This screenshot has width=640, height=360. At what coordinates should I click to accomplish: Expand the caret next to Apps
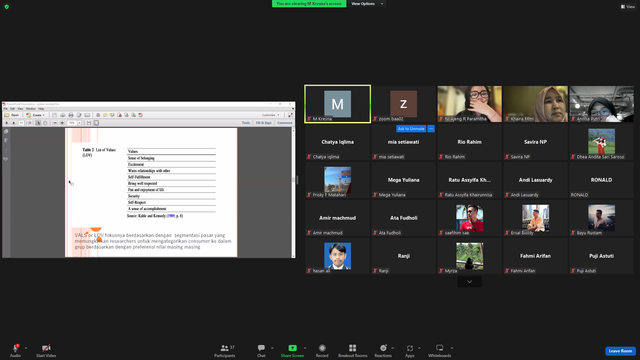(419, 348)
